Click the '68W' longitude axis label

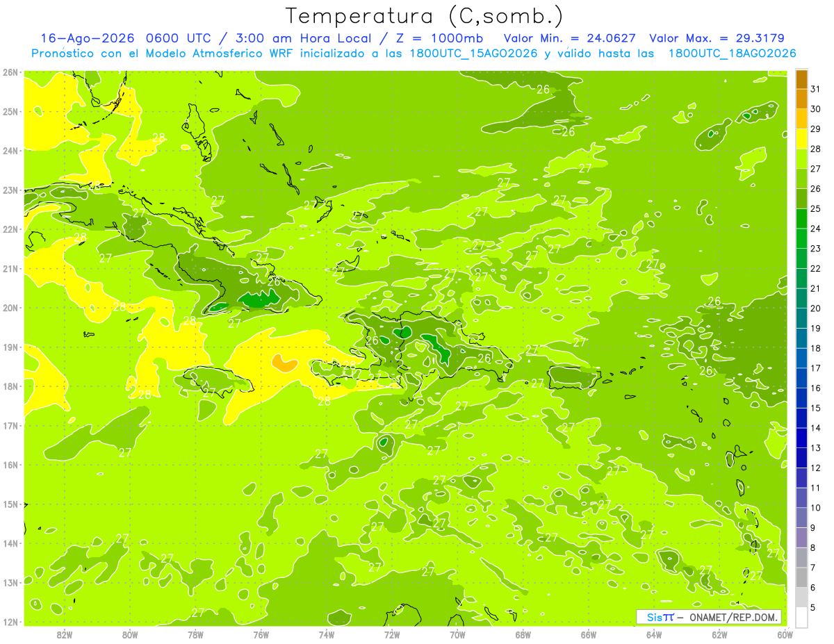click(523, 634)
